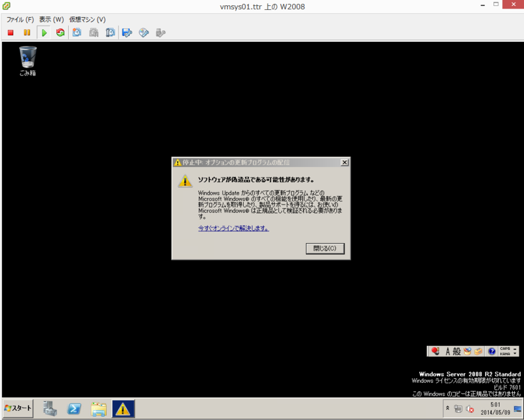Select the ごみ箱 recycle bin desktop icon
Viewport: 524px width, 420px height.
[x=28, y=61]
